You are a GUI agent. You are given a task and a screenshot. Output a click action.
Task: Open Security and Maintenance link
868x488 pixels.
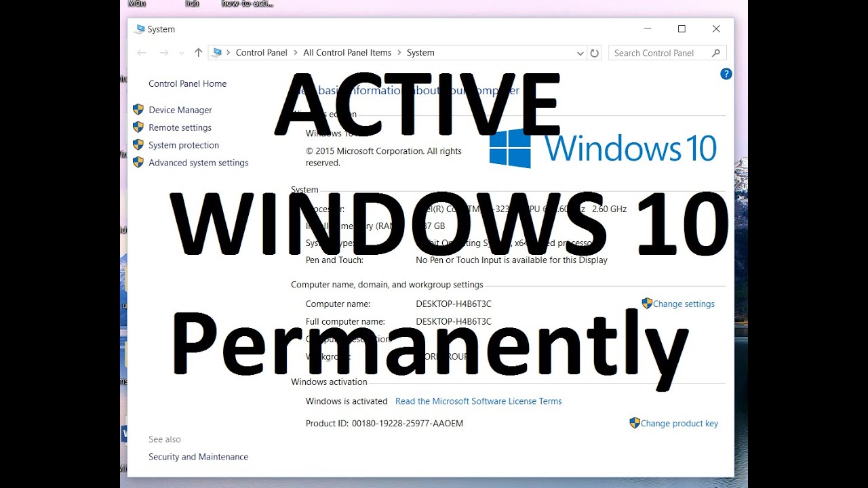coord(199,457)
